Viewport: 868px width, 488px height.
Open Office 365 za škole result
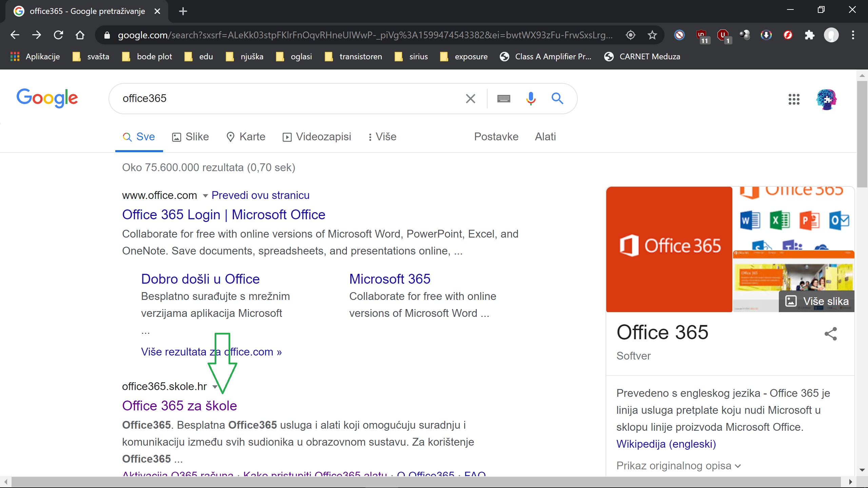pyautogui.click(x=179, y=406)
